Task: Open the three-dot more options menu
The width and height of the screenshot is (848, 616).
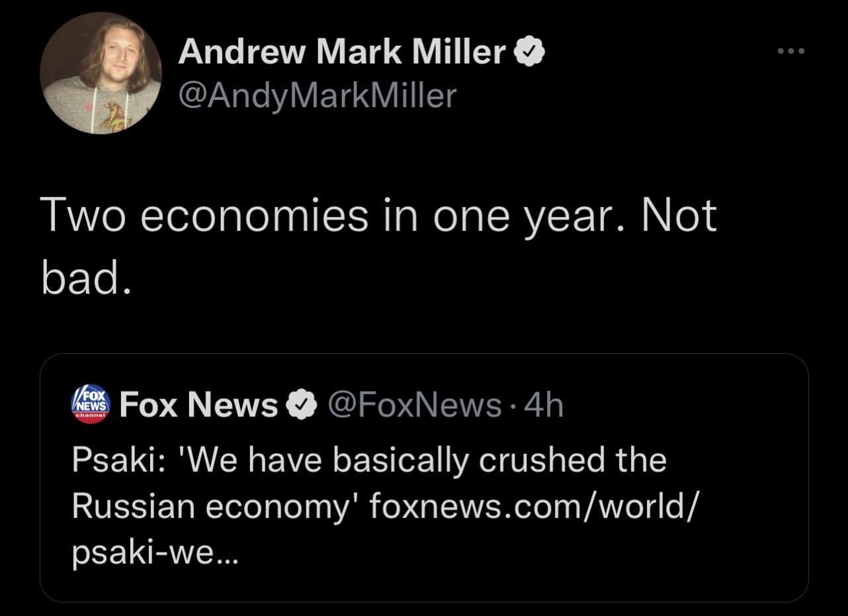Action: pos(791,52)
